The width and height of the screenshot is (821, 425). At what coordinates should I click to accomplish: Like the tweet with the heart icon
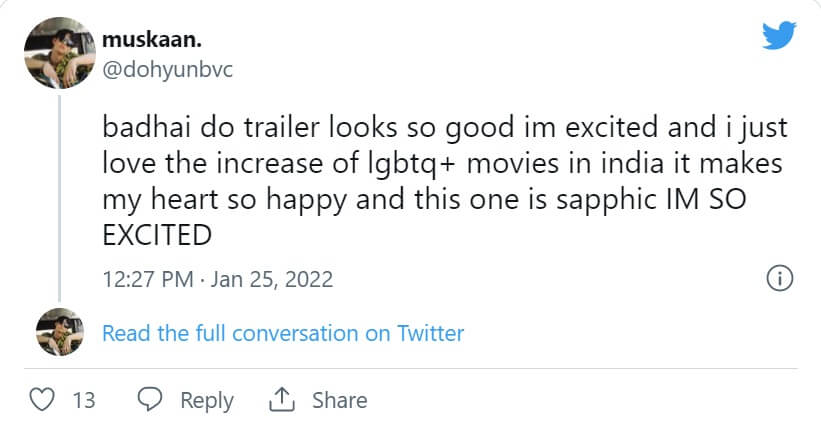click(42, 400)
